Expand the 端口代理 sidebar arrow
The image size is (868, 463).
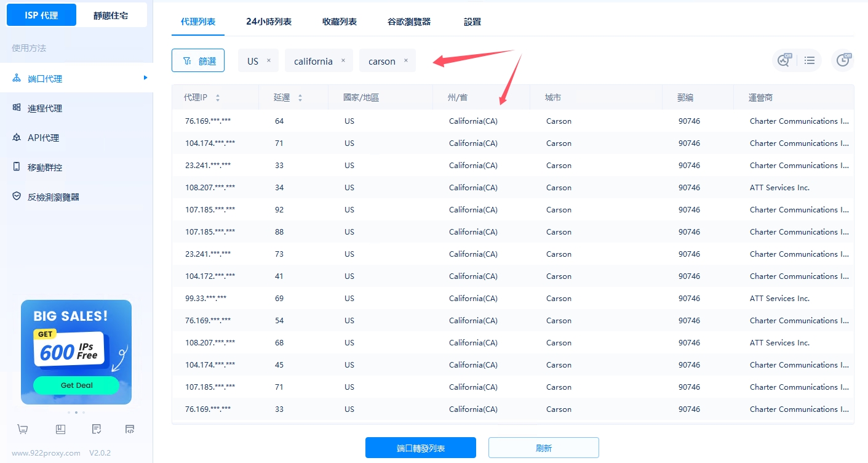tap(145, 78)
